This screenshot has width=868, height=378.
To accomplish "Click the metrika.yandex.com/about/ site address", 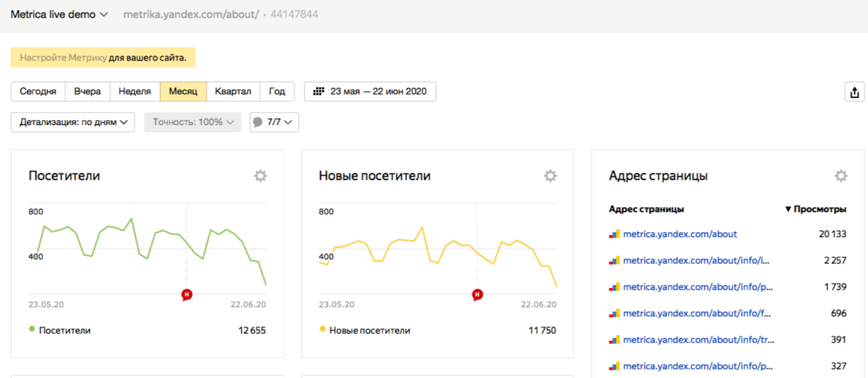I will [191, 14].
